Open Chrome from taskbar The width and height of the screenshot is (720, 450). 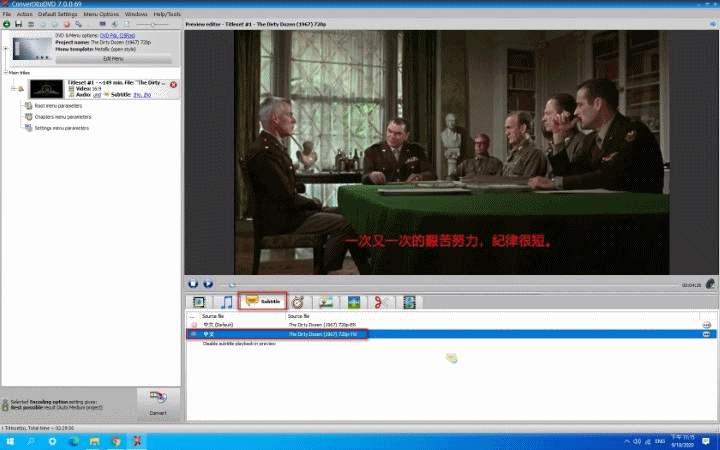[x=116, y=442]
